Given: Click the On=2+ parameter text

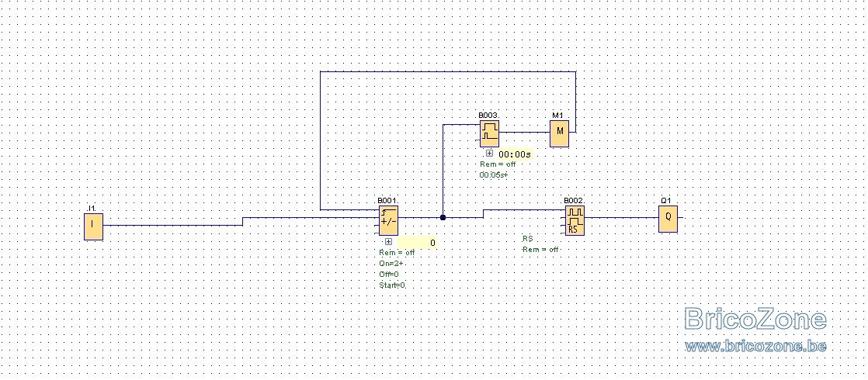Looking at the screenshot, I should coord(391,264).
